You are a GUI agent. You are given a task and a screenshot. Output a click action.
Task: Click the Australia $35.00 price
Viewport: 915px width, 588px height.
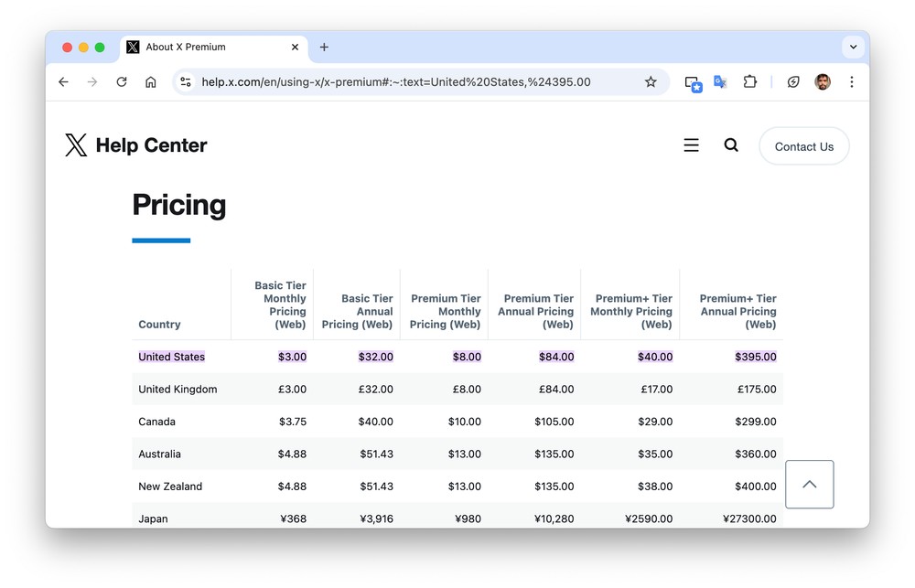pos(655,454)
